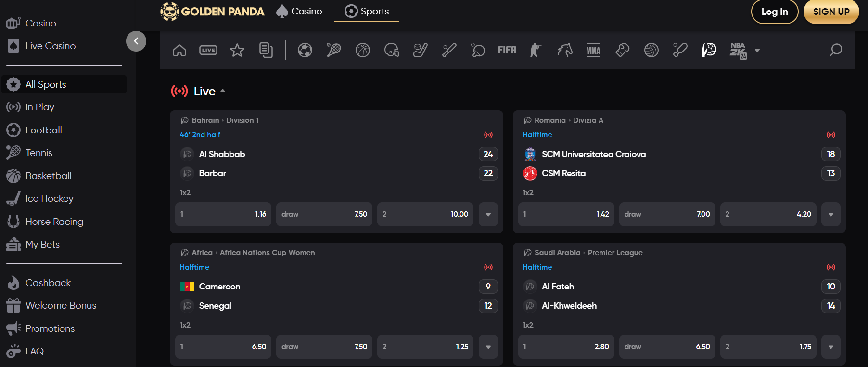
Task: Select American football helmet icon
Action: [x=392, y=50]
